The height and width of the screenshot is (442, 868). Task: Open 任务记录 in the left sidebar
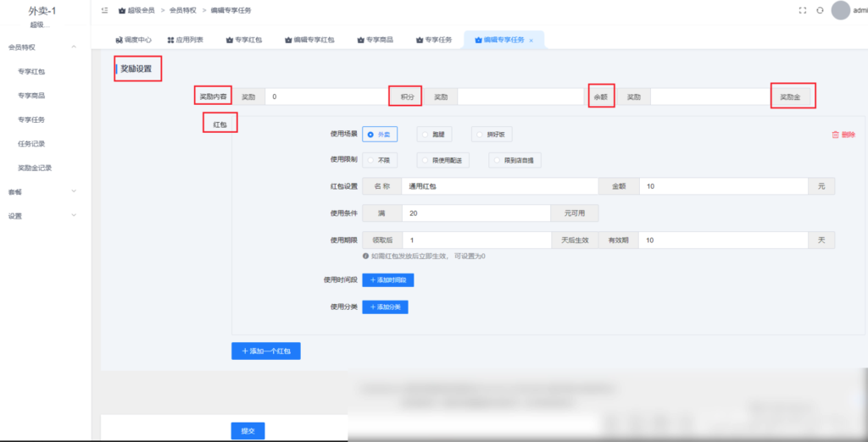[x=31, y=144]
